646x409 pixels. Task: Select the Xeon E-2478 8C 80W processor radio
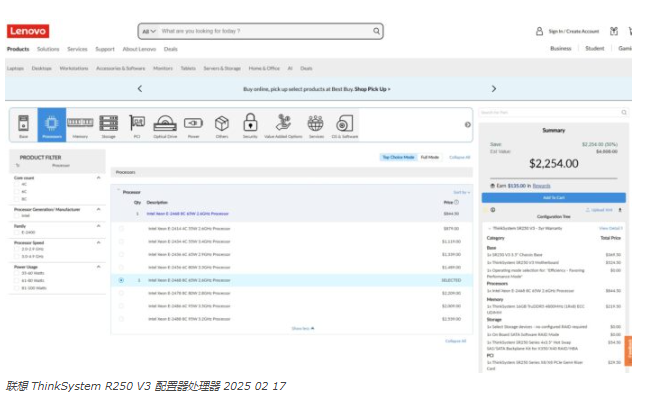pos(121,293)
